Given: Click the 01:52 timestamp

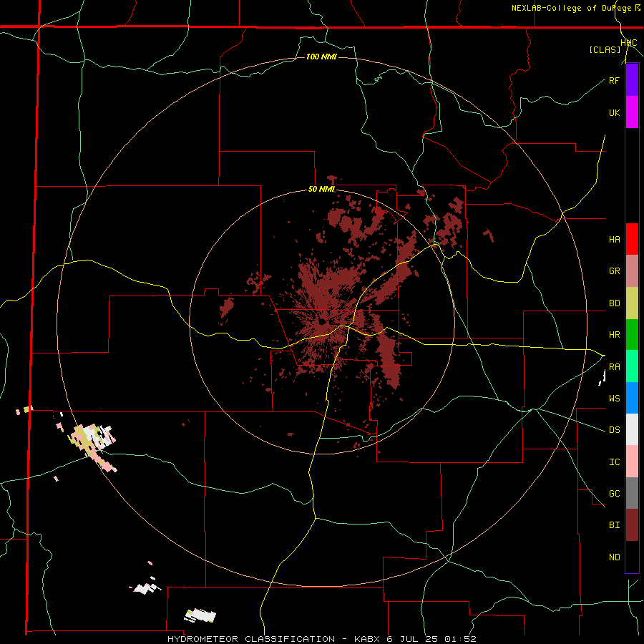Looking at the screenshot, I should [460, 639].
